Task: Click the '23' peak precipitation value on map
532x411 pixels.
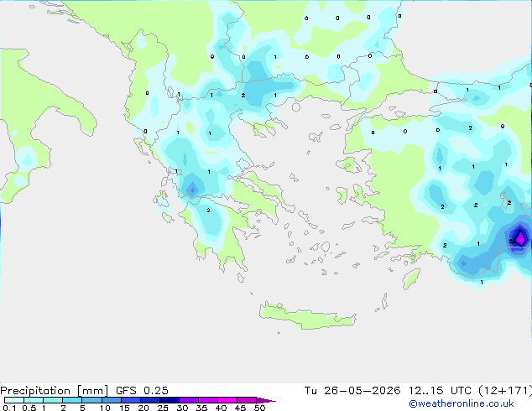Action: pyautogui.click(x=513, y=241)
